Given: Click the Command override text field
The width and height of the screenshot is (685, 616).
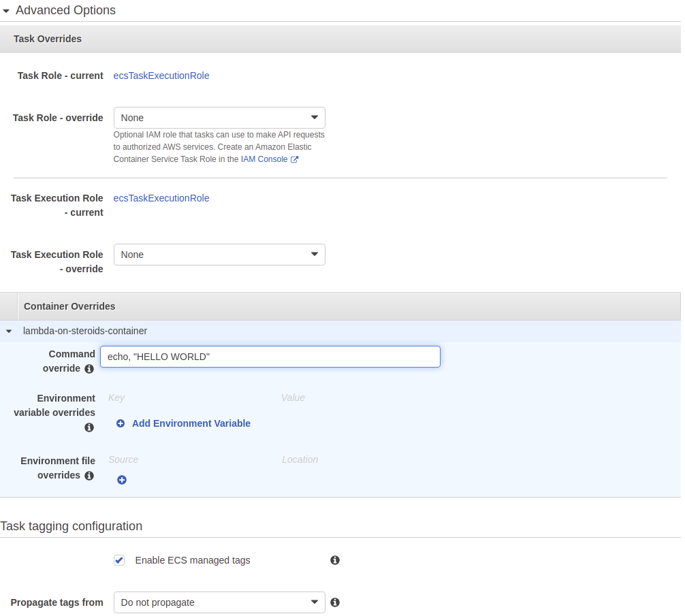Looking at the screenshot, I should pyautogui.click(x=270, y=357).
